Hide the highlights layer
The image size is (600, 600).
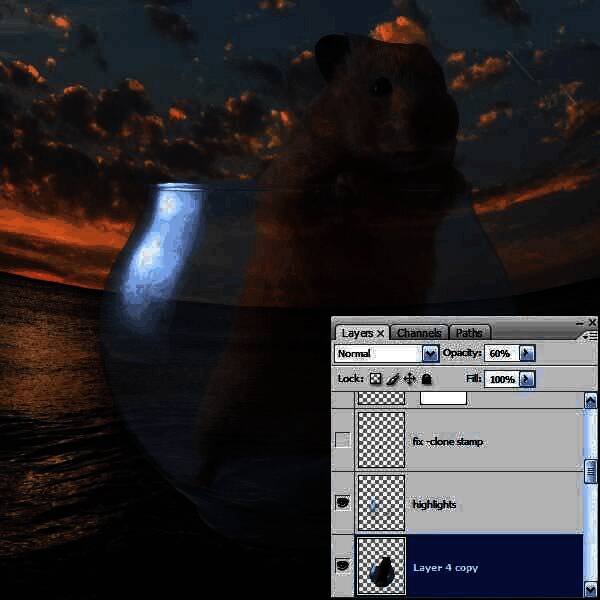(x=342, y=504)
